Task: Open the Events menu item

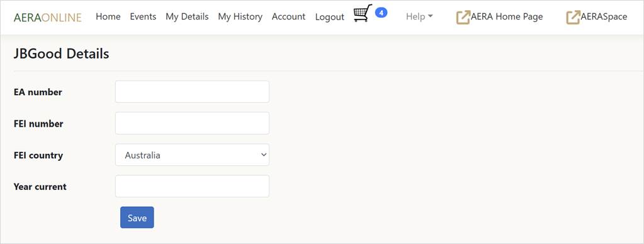Action: click(143, 16)
